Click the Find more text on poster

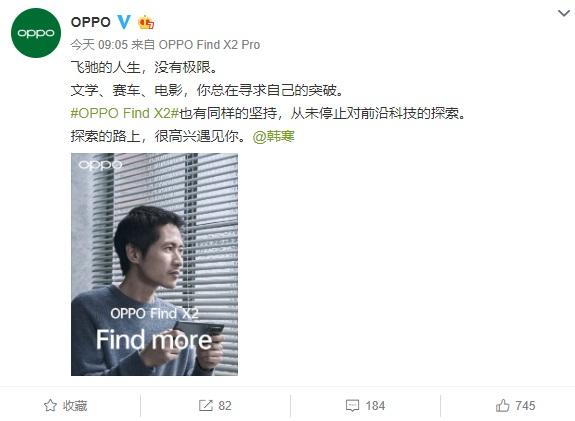click(x=154, y=339)
